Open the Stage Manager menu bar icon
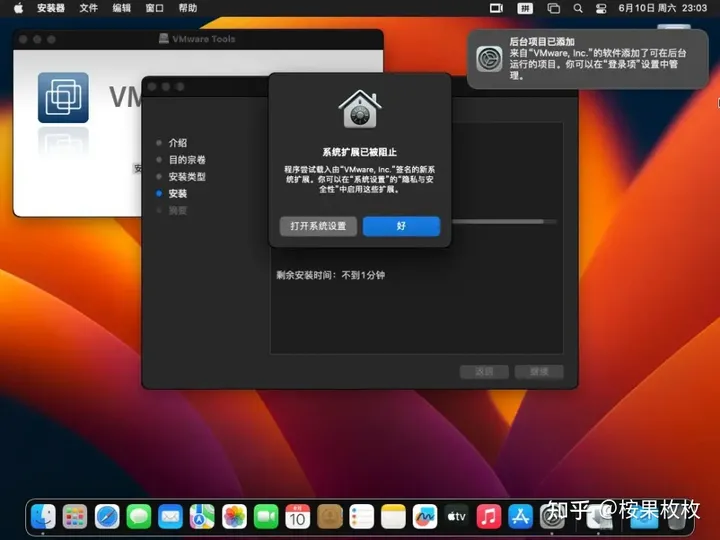 553,8
